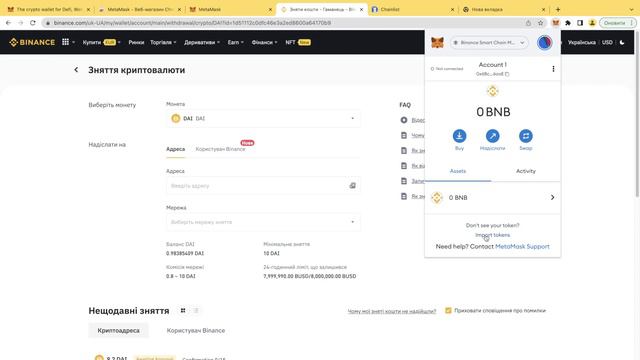Open the NFT nav item
The height and width of the screenshot is (360, 640).
[298, 42]
